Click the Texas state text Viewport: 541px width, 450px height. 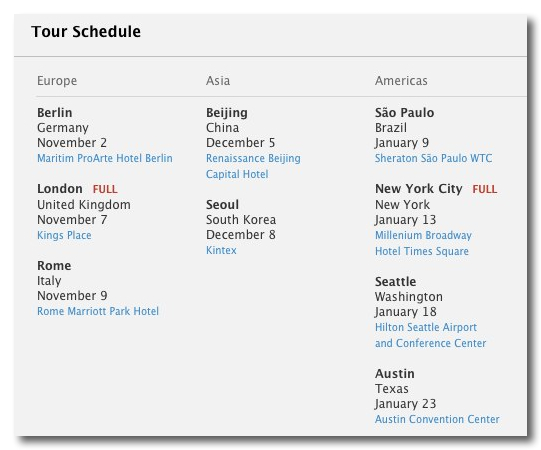[x=392, y=389]
